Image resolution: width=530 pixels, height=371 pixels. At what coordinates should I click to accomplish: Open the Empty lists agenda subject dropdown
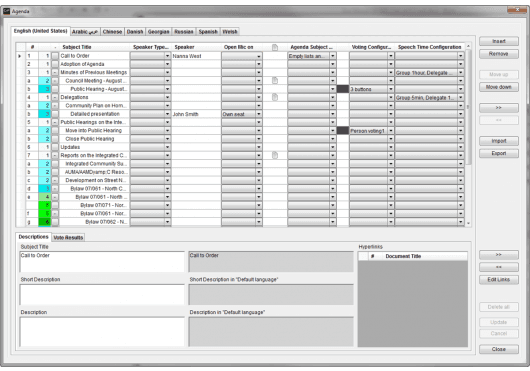click(x=333, y=56)
